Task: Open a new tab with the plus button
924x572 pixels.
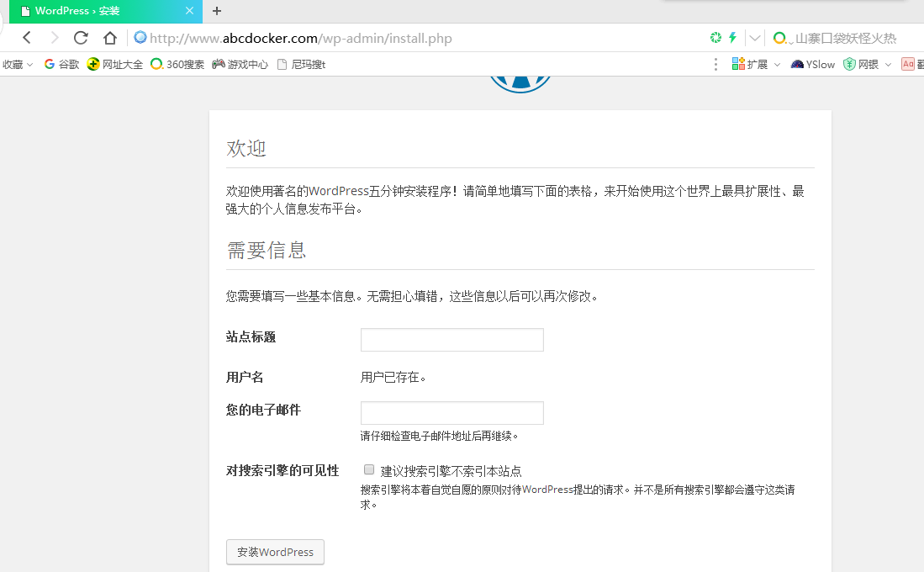Action: pyautogui.click(x=217, y=11)
